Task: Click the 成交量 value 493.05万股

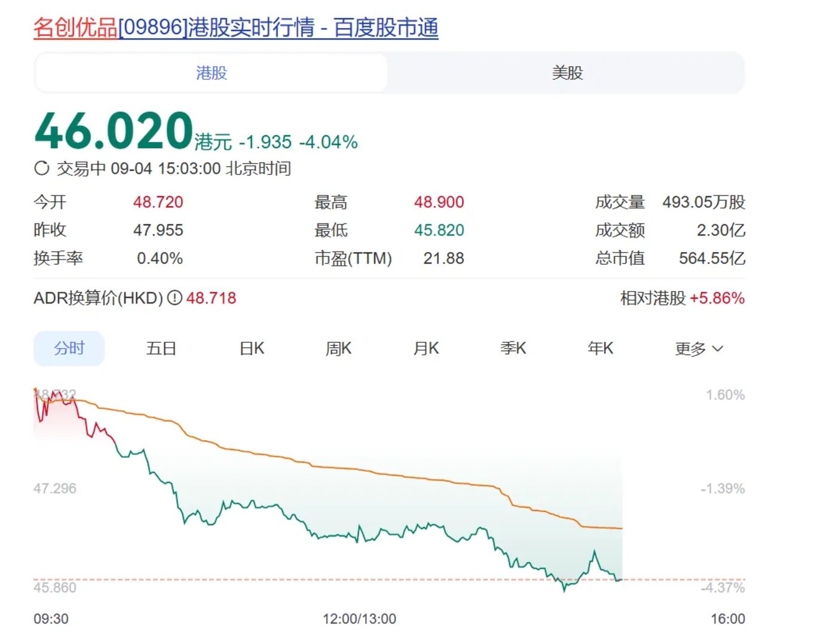Action: coord(704,202)
